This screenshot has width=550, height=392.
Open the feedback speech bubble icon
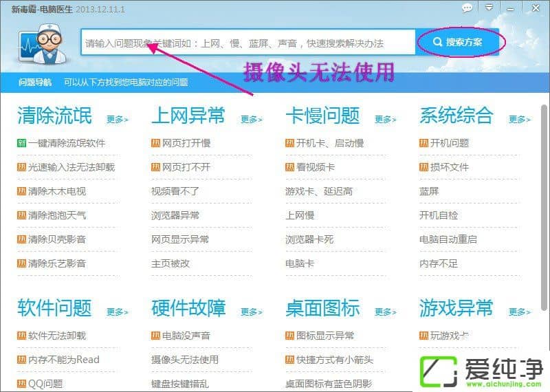tap(467, 8)
